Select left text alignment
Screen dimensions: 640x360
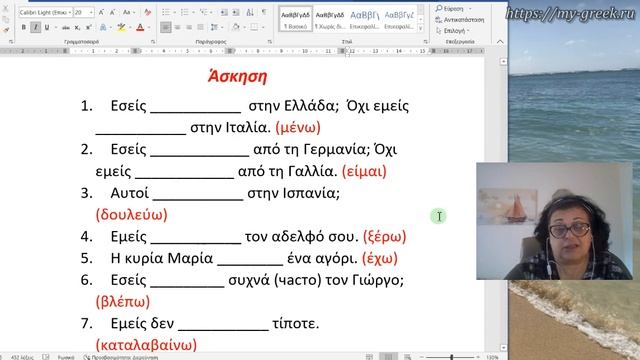point(166,27)
